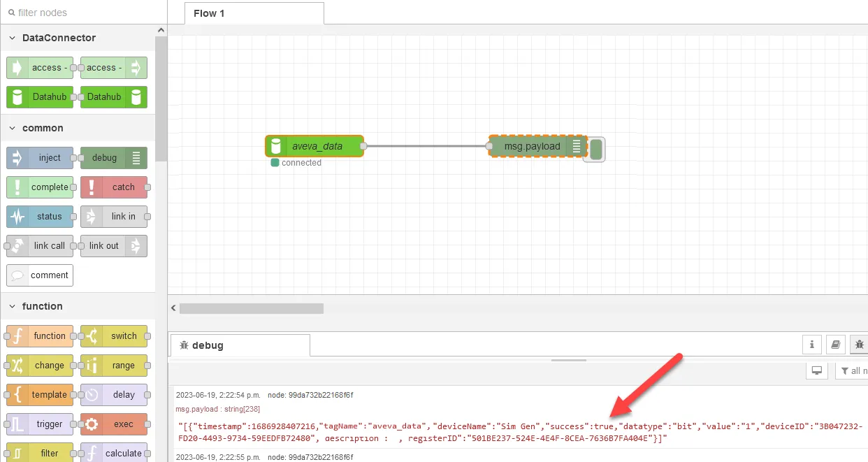Choose the catch node in the palette
Screen dimensions: 868x462
click(x=114, y=187)
